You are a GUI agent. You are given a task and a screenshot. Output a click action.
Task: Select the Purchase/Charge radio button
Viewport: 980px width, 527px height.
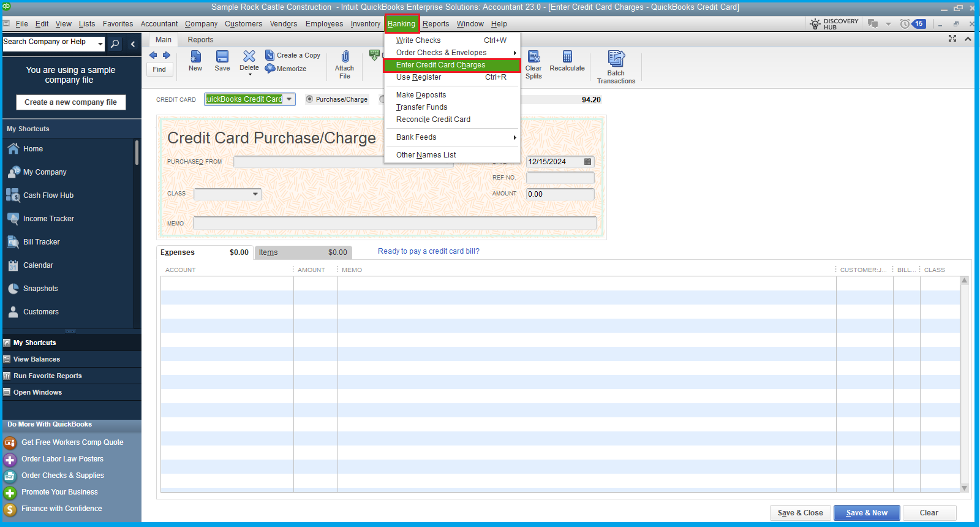tap(309, 99)
